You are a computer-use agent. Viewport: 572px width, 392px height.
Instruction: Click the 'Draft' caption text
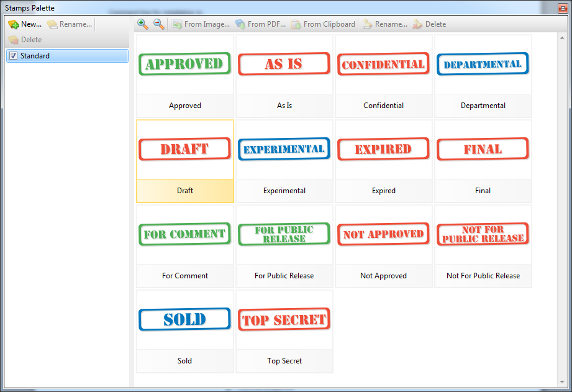coord(185,191)
